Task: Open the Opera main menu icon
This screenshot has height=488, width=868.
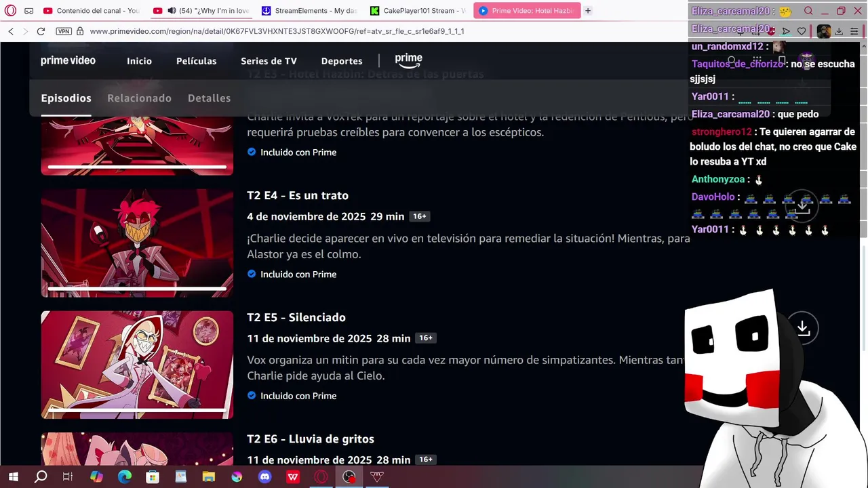Action: (10, 11)
